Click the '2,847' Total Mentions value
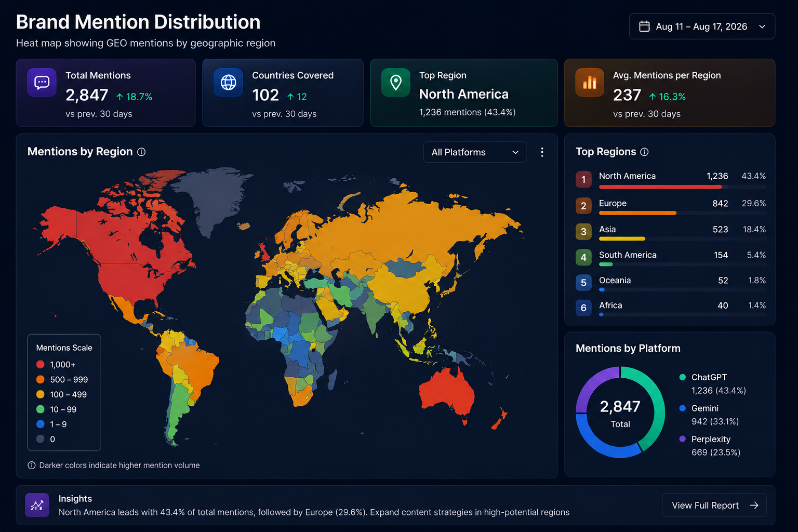798x532 pixels. click(x=87, y=96)
